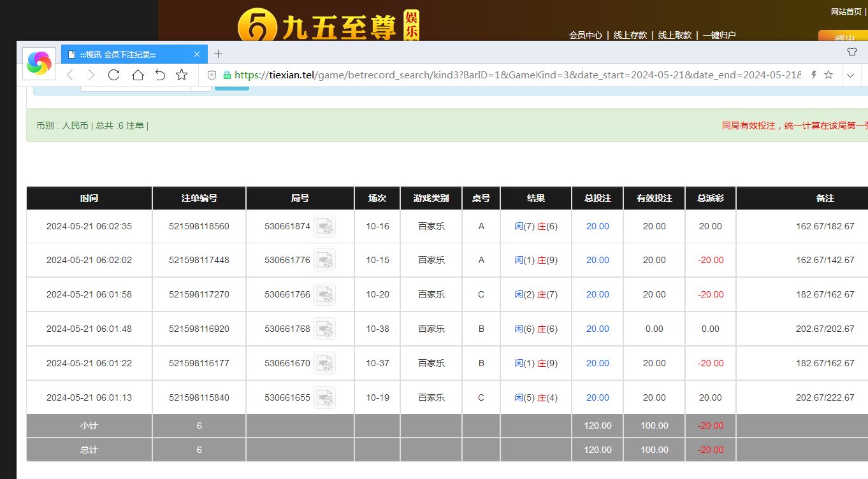Click the 一键归户 link
The width and height of the screenshot is (868, 479).
(719, 35)
